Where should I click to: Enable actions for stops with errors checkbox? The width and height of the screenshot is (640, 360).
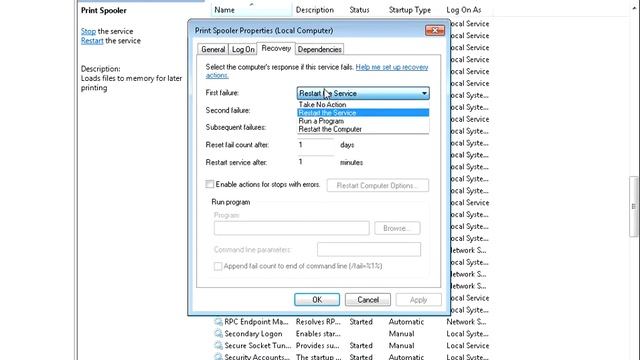(x=210, y=184)
